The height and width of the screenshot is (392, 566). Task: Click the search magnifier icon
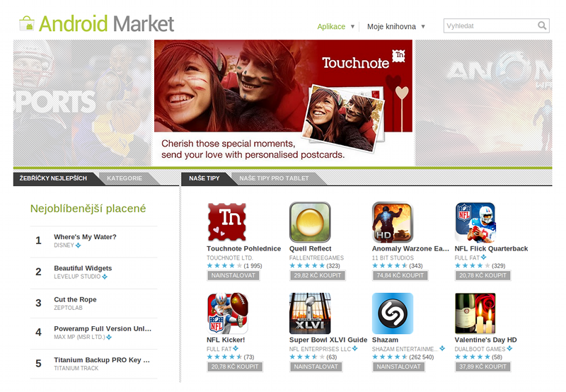click(x=542, y=25)
